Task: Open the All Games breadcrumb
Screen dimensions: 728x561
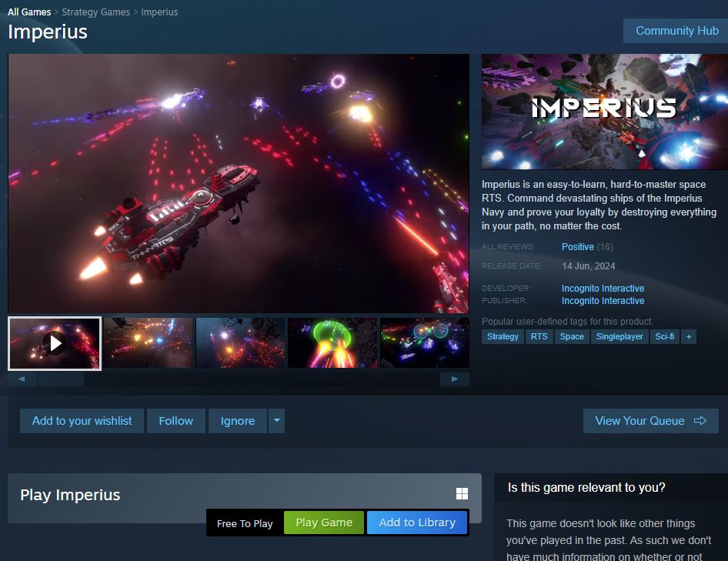Action: 29,12
